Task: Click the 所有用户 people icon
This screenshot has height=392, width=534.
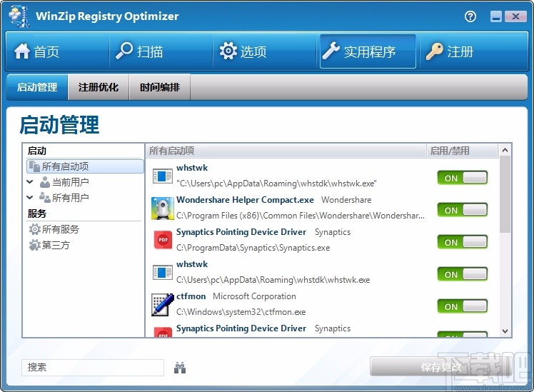Action: click(44, 198)
